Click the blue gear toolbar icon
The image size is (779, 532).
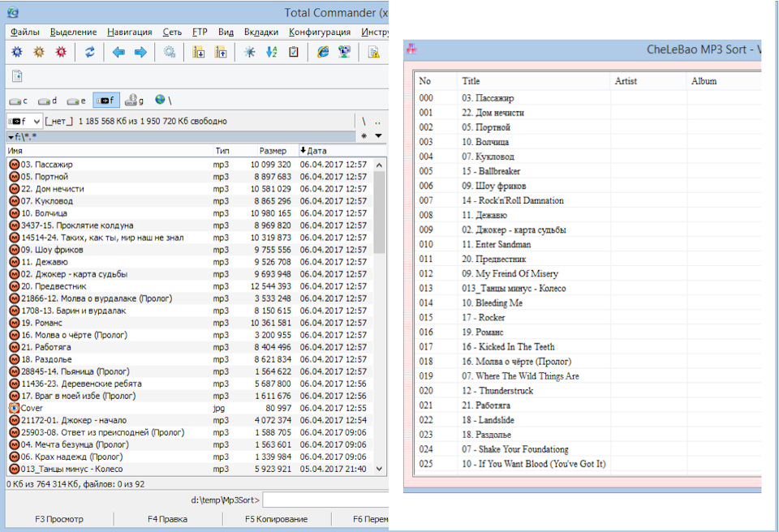[17, 52]
